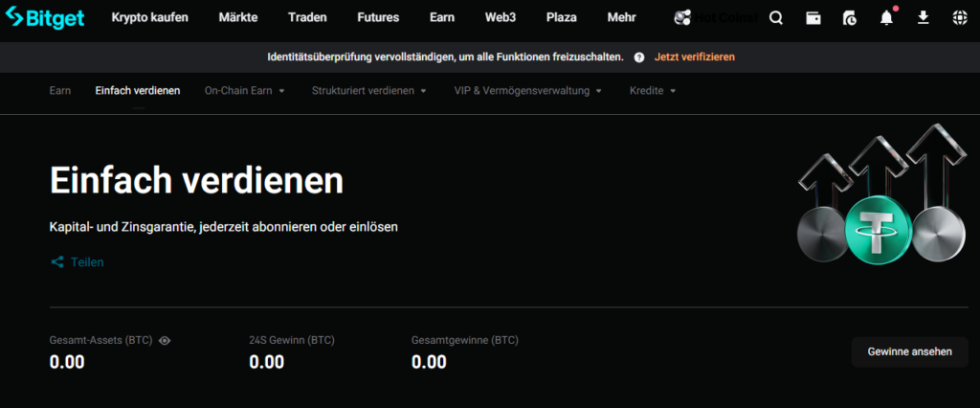Open the wallet assets icon
The width and height of the screenshot is (980, 408).
[x=813, y=18]
